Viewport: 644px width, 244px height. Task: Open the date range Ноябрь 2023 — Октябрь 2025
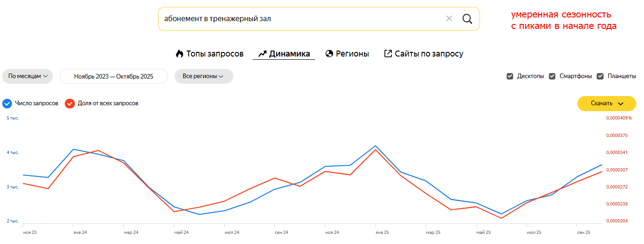click(113, 76)
